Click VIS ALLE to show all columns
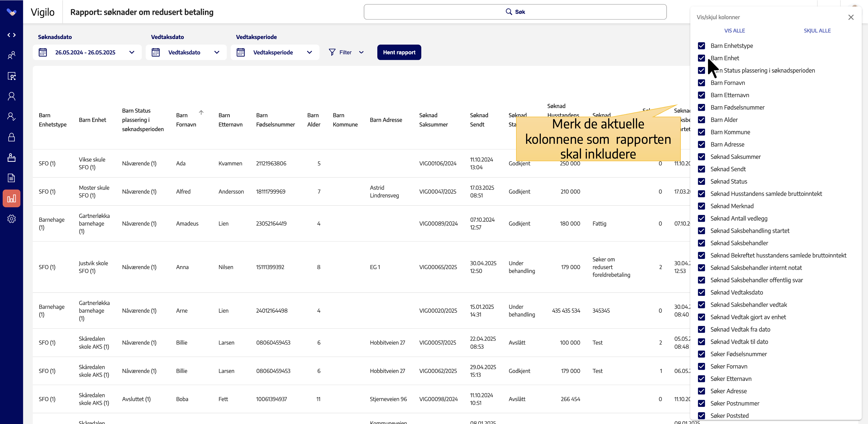 [735, 31]
